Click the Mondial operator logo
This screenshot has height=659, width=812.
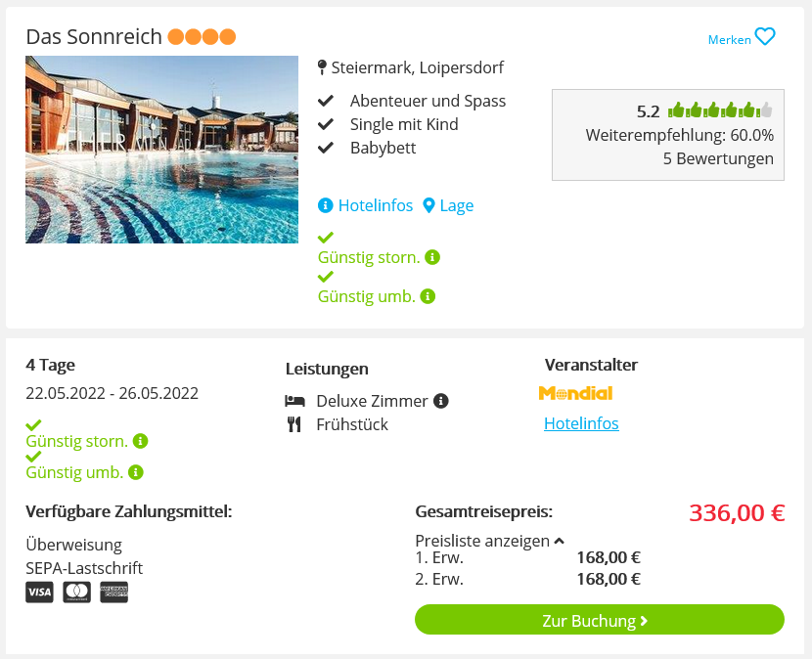[x=575, y=393]
